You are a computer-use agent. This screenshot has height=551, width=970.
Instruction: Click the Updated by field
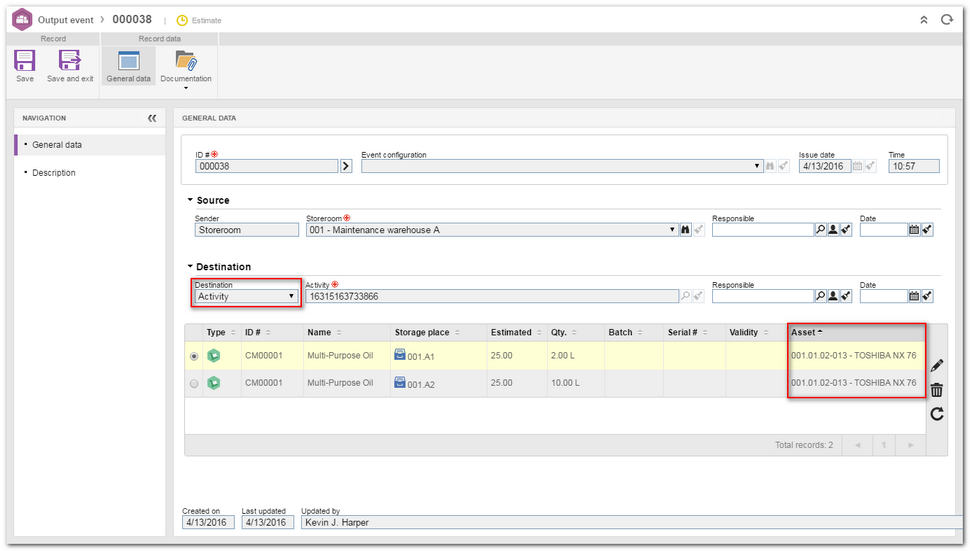click(x=631, y=523)
